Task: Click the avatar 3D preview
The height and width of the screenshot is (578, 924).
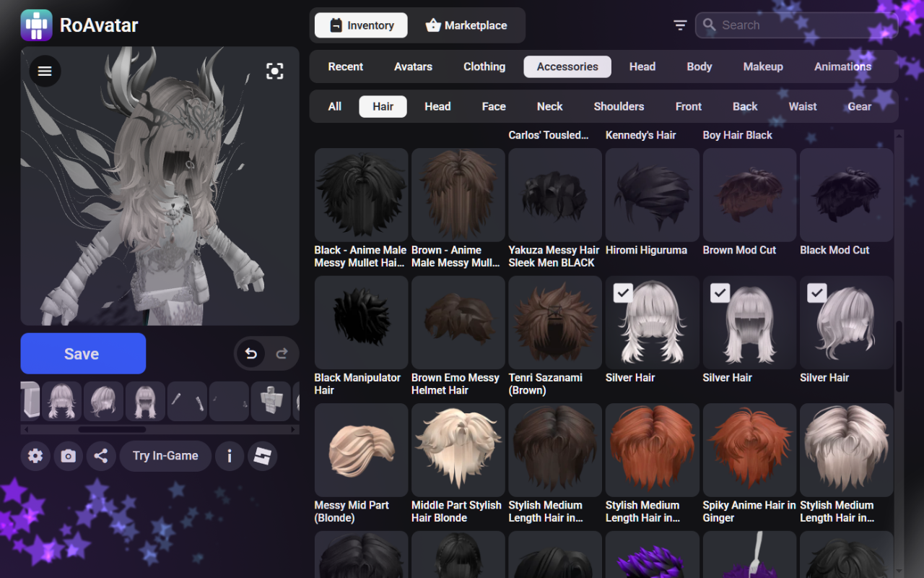Action: [160, 186]
